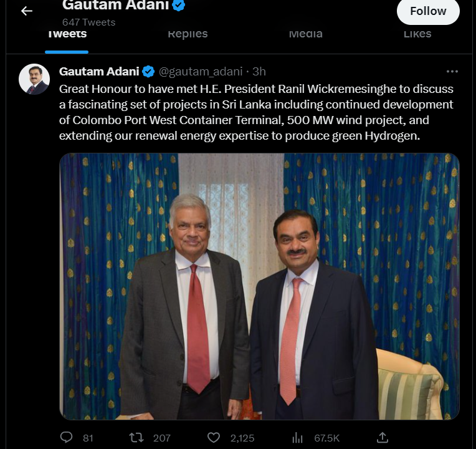
Task: Open the Likes tab
Action: (x=417, y=34)
